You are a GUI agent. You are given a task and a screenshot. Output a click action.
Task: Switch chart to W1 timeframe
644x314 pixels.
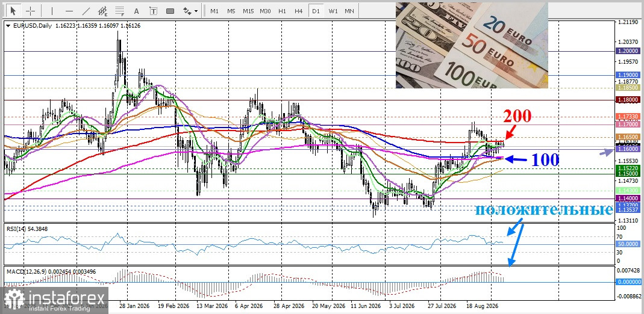coord(333,11)
